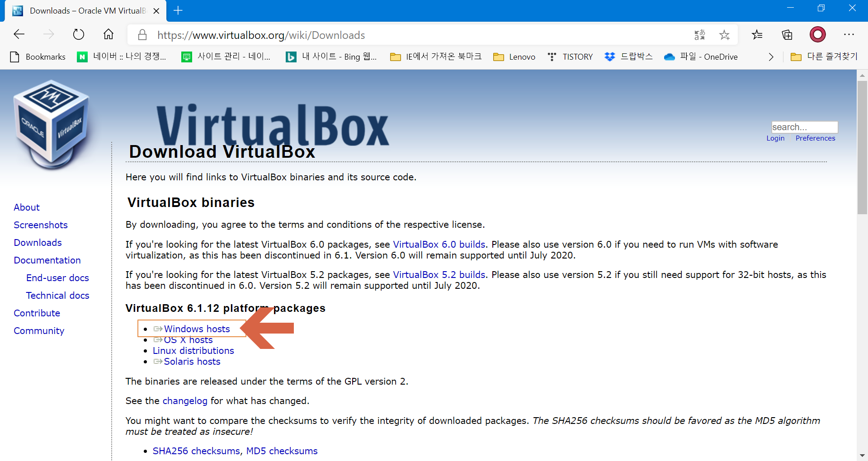Close the Downloads – Oracle VM VirtualBox tab
The height and width of the screenshot is (461, 868).
tap(156, 11)
